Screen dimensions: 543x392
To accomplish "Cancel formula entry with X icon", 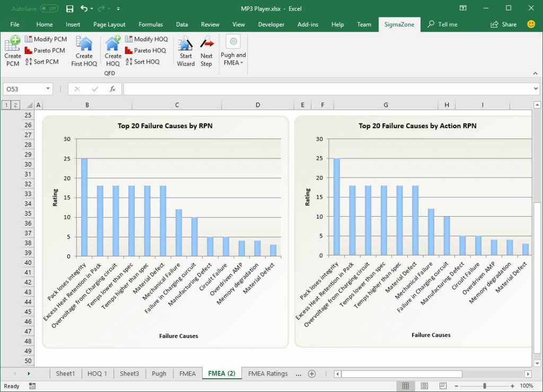I will (77, 90).
